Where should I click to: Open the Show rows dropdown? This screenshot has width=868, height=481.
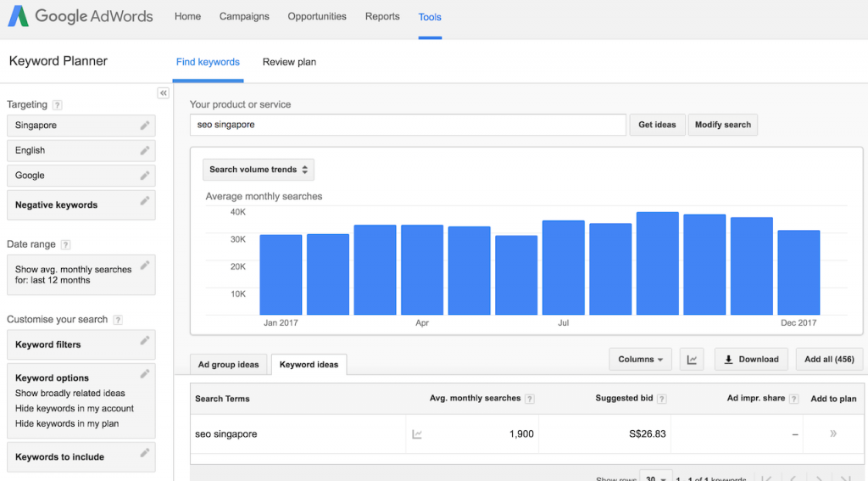pyautogui.click(x=656, y=477)
